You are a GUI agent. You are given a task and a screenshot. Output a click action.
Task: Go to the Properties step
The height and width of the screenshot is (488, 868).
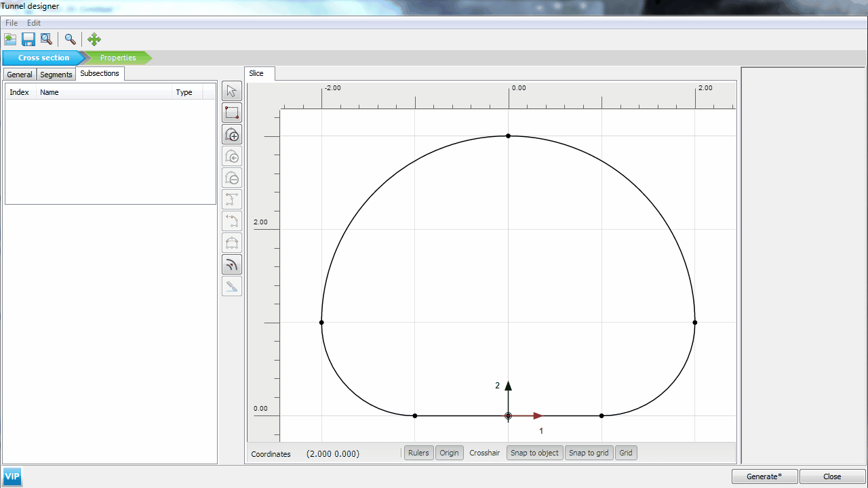click(x=118, y=58)
